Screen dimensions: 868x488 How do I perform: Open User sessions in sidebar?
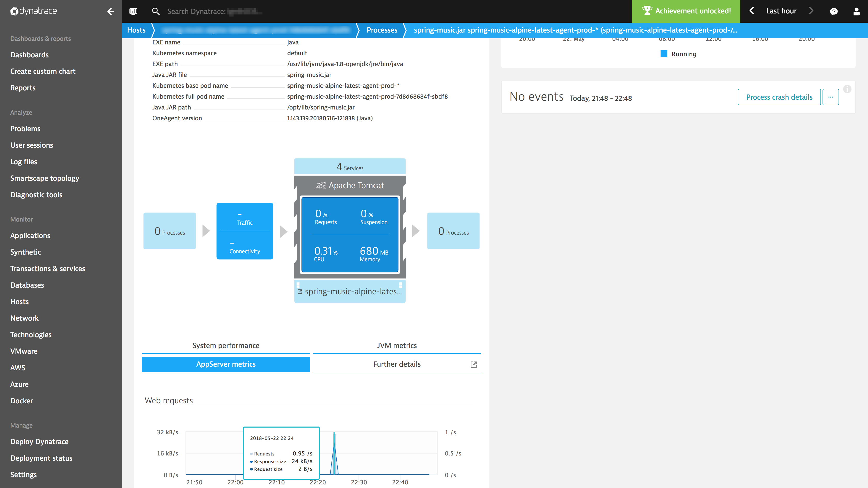coord(32,145)
